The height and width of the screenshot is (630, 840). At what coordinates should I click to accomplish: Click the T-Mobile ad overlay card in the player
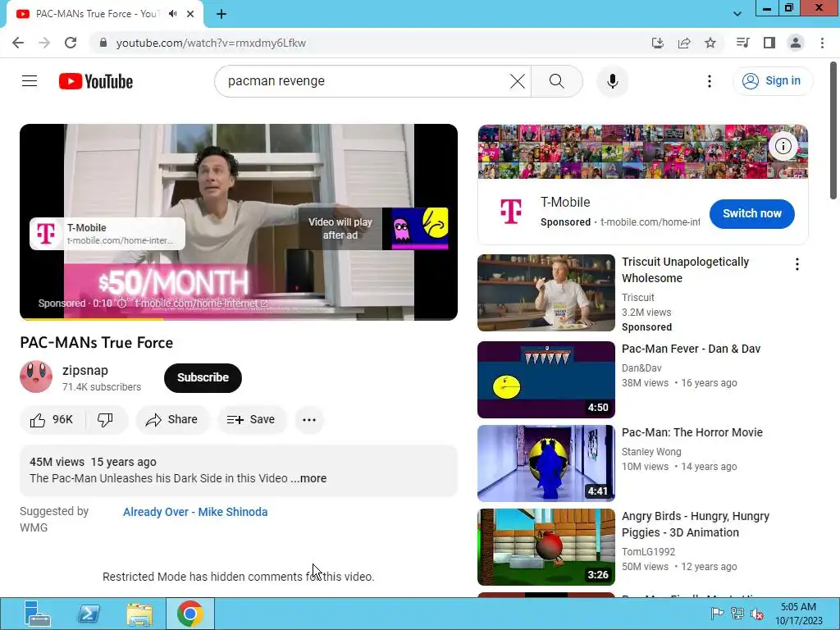point(107,234)
